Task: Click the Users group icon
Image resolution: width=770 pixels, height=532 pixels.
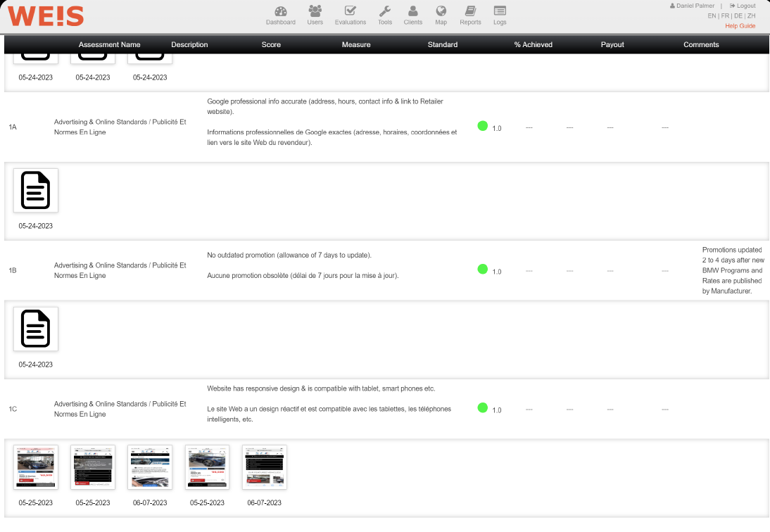Action: coord(315,11)
